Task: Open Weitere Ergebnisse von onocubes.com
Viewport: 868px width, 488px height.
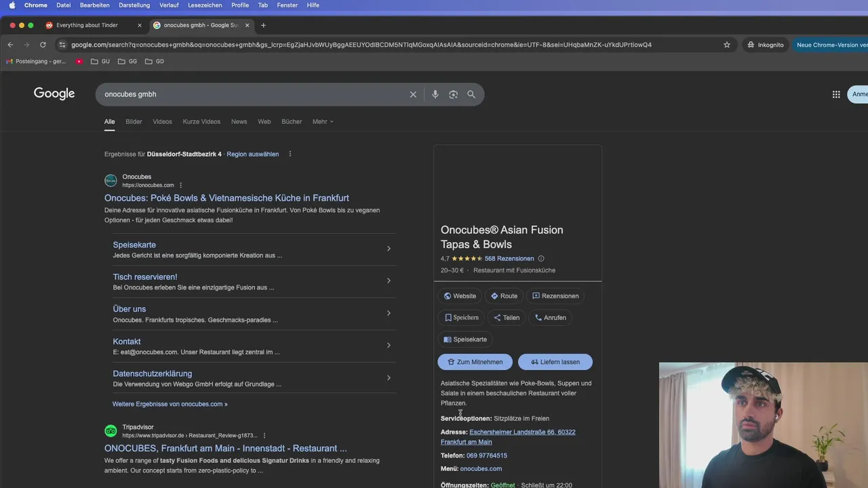Action: (x=170, y=404)
